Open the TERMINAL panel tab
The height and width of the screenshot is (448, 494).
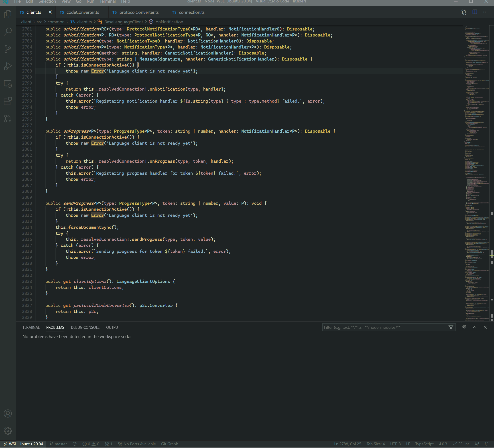coord(31,327)
